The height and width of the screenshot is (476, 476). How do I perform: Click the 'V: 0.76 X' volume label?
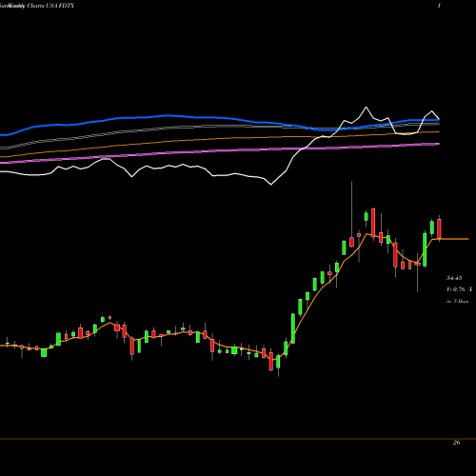[x=459, y=289]
